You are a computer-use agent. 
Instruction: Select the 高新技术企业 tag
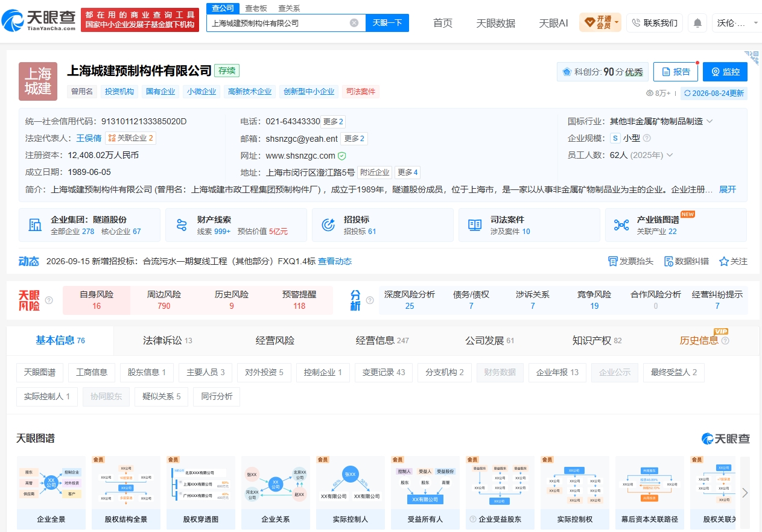pyautogui.click(x=250, y=92)
